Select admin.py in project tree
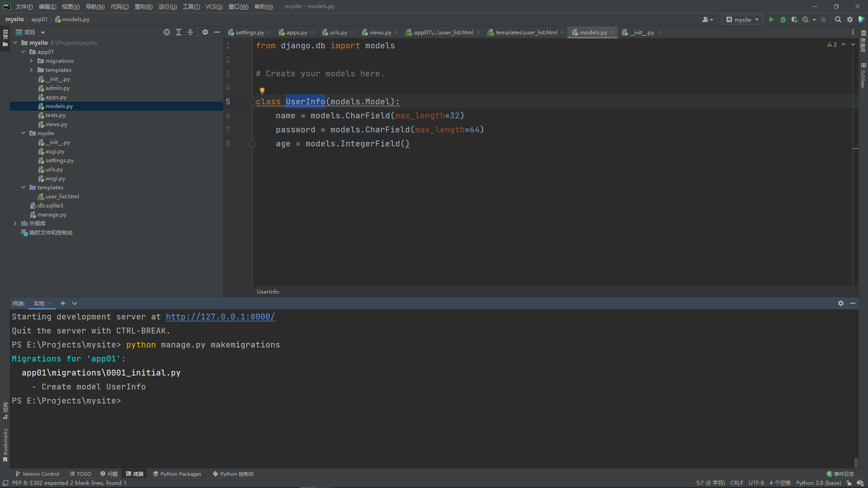This screenshot has height=488, width=868. [x=57, y=88]
